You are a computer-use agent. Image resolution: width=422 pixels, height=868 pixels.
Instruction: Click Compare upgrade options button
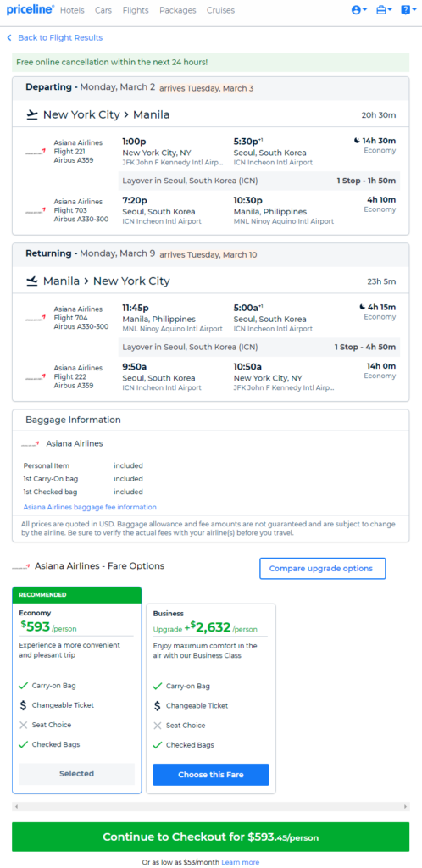(323, 569)
